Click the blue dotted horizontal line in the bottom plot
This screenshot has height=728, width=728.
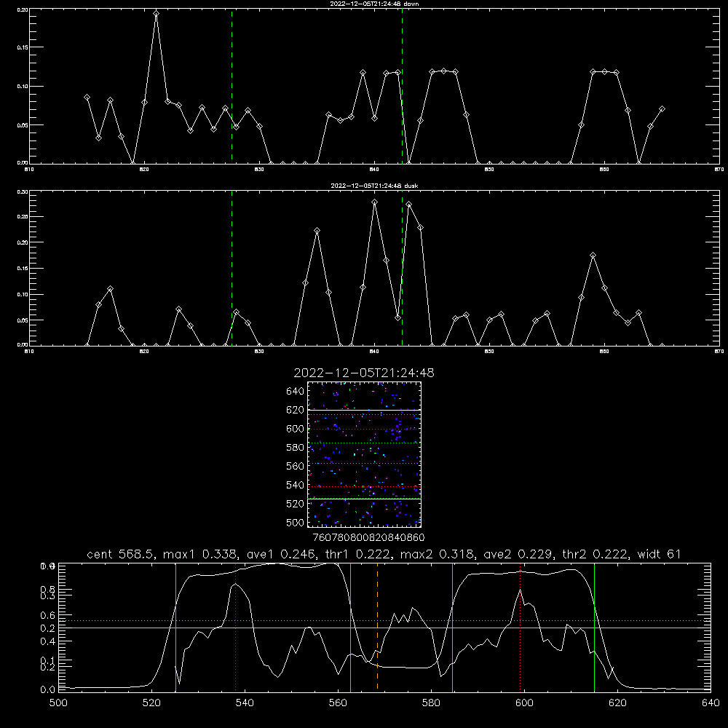384,620
